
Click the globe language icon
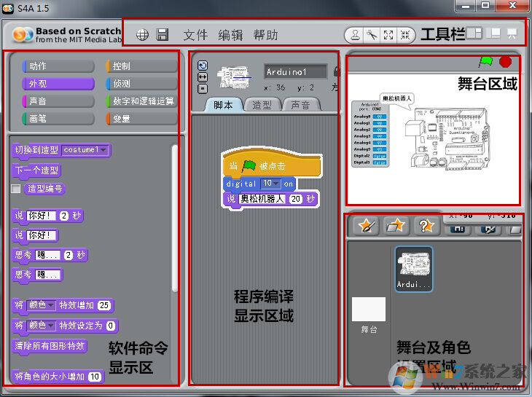[143, 34]
